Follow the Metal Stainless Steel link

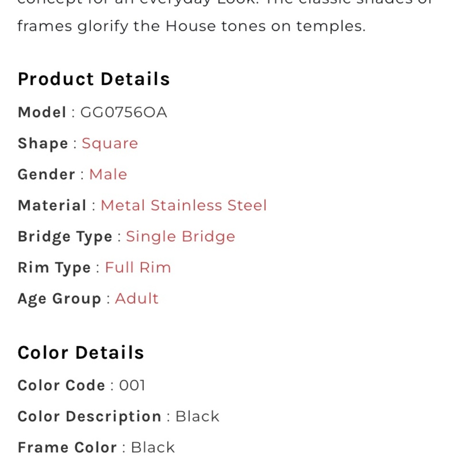184,205
